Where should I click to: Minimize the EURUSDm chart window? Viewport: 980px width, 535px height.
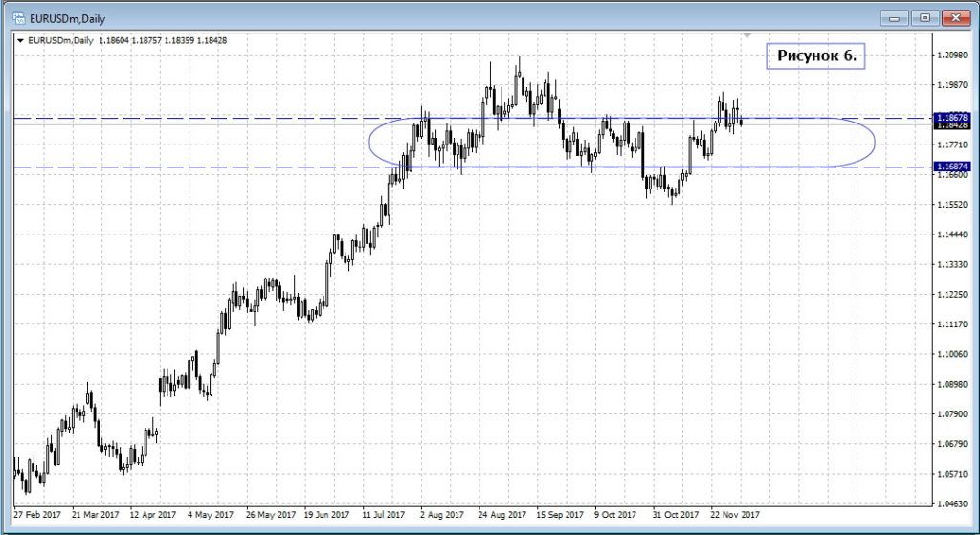click(894, 16)
